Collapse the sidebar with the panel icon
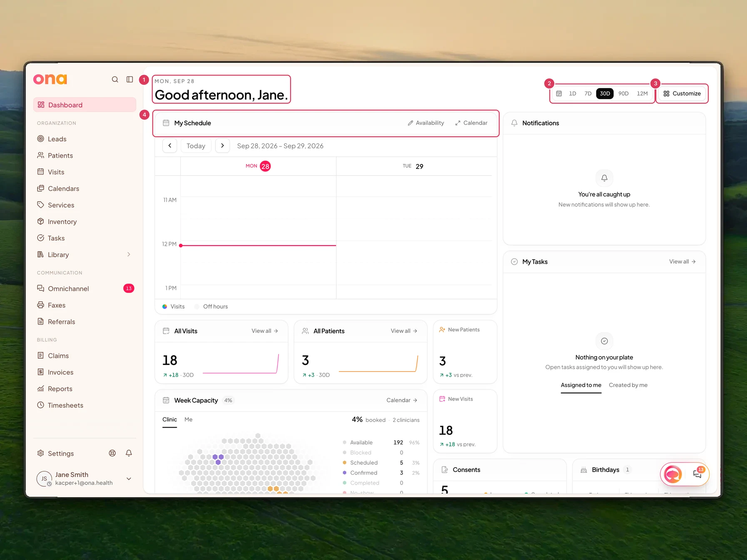Screen dimensions: 747x560 coord(130,79)
